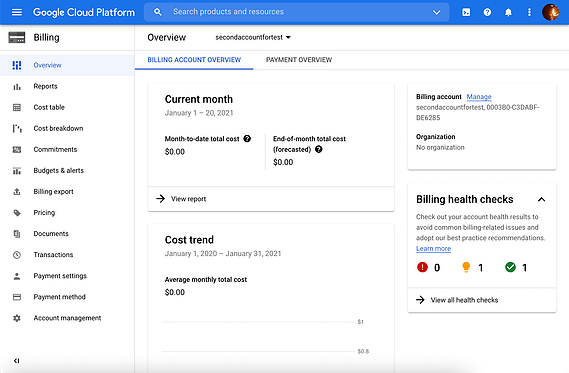Click the Month-to-date cost help icon
The width and height of the screenshot is (569, 373).
click(247, 139)
